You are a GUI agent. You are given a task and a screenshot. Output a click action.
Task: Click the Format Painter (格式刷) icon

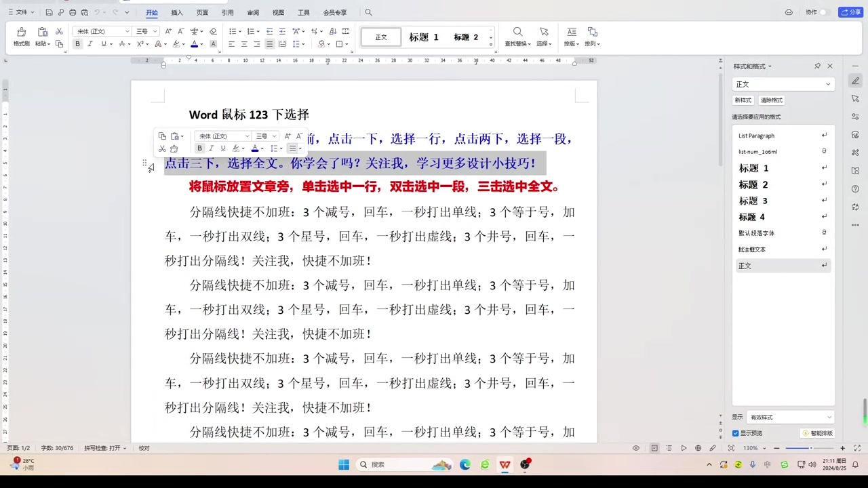click(21, 37)
